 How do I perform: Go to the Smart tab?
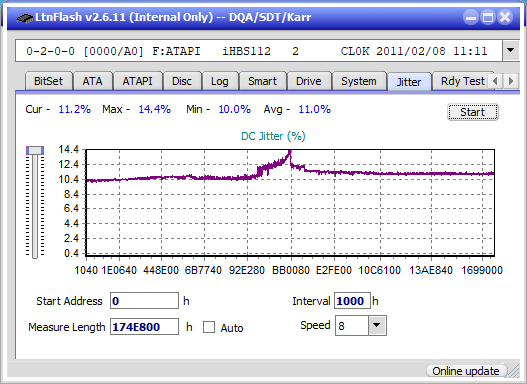click(x=262, y=81)
